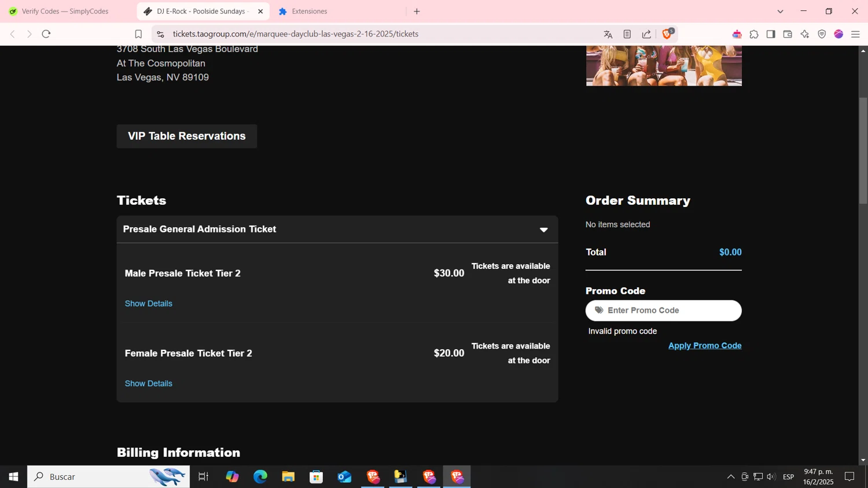Screen dimensions: 868x488
Task: Open the clock and date flyout
Action: pos(818,476)
